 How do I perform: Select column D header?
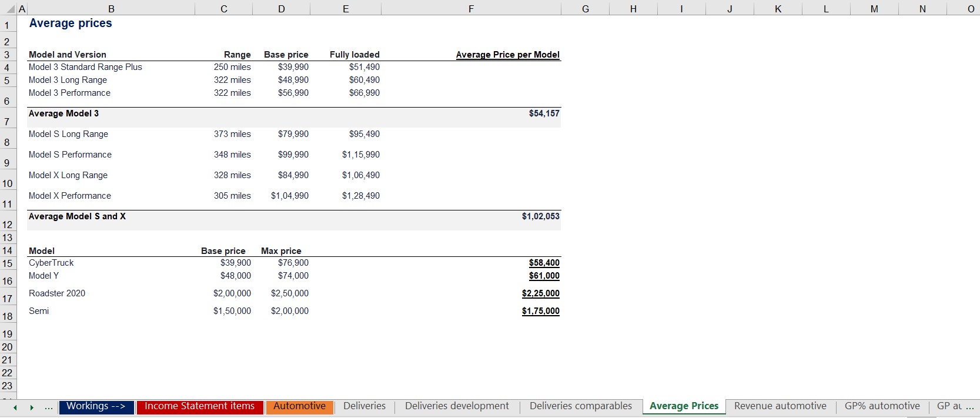pos(282,9)
